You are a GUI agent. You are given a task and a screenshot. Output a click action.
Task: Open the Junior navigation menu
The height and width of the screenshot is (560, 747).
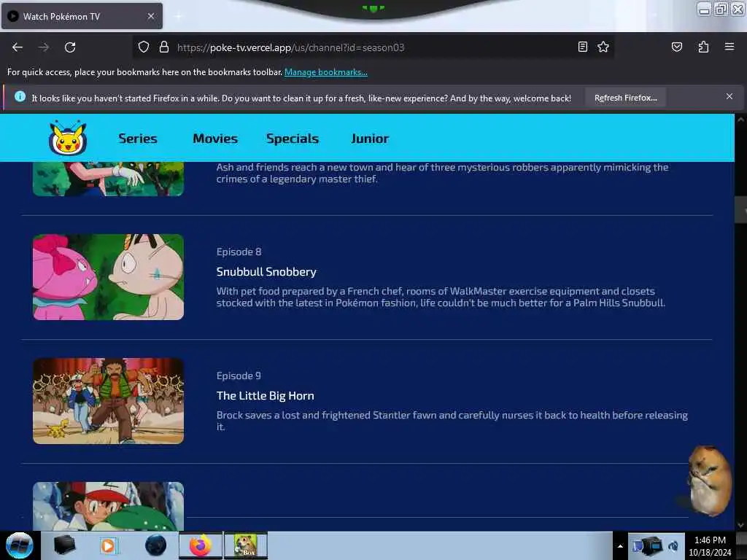(x=370, y=138)
